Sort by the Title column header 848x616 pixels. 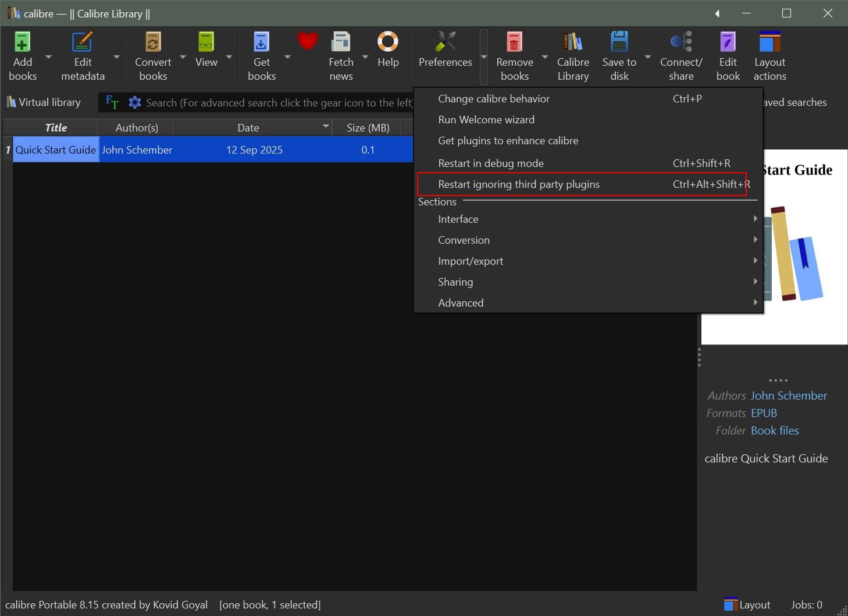[56, 127]
